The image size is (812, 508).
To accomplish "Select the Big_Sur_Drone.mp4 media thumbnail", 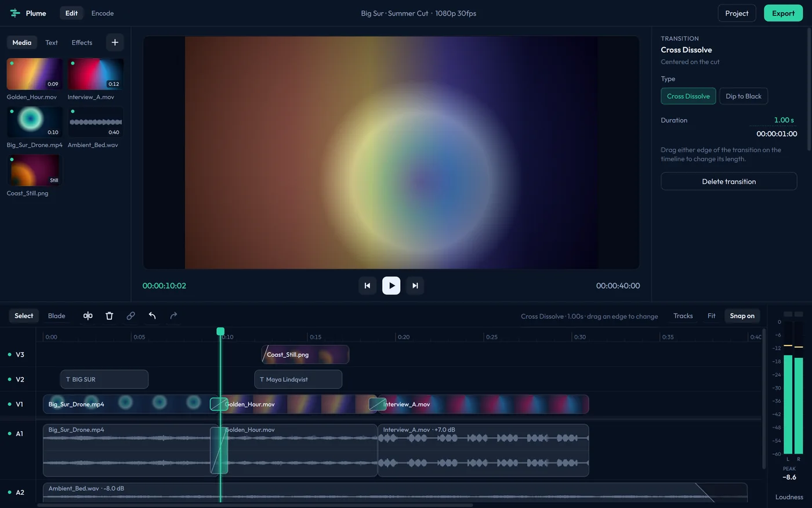I will click(34, 122).
